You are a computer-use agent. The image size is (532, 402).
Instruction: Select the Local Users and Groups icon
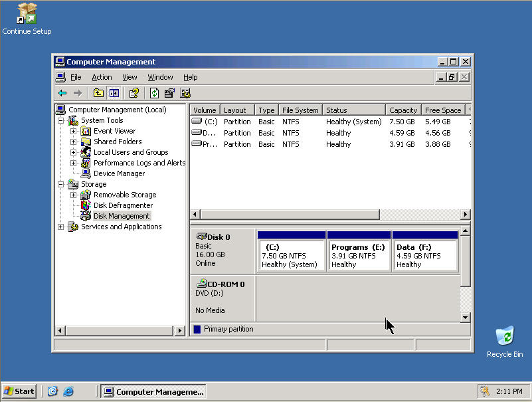click(86, 152)
